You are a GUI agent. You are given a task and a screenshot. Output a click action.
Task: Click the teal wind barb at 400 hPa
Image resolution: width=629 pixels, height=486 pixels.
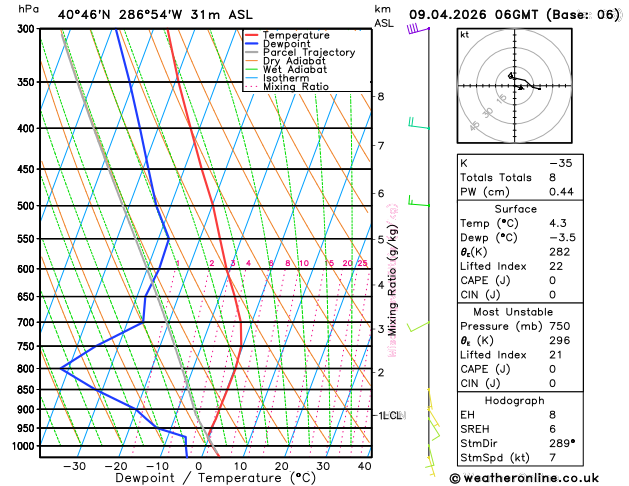(x=419, y=123)
